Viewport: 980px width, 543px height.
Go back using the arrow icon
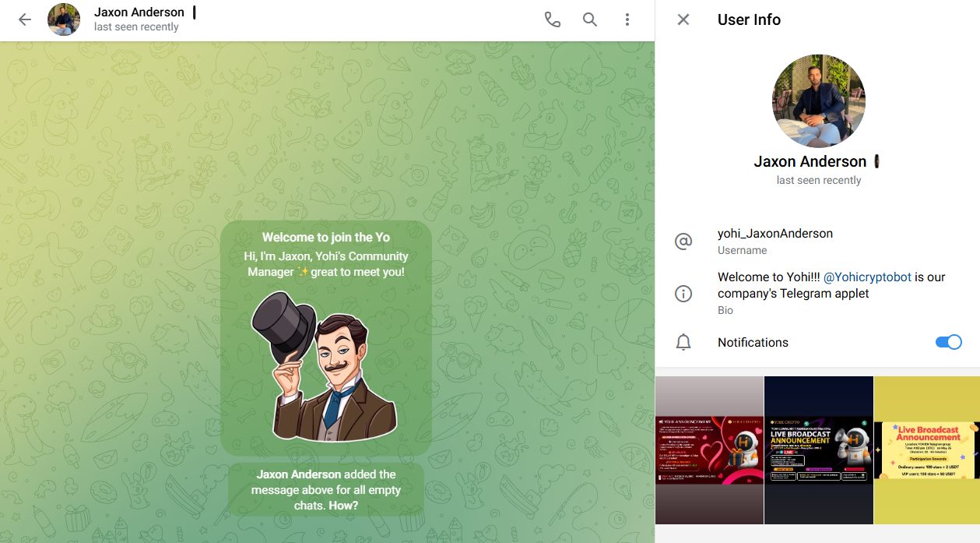click(x=25, y=20)
